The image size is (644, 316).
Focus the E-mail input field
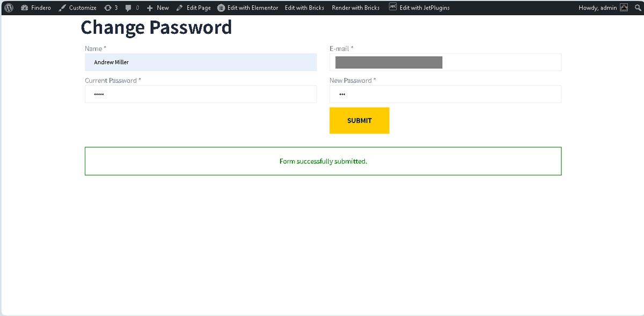coord(445,62)
